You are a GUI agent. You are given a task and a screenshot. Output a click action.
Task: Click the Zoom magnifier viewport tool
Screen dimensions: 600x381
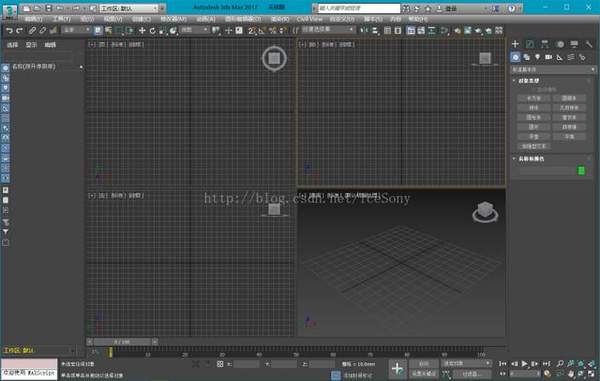click(560, 363)
